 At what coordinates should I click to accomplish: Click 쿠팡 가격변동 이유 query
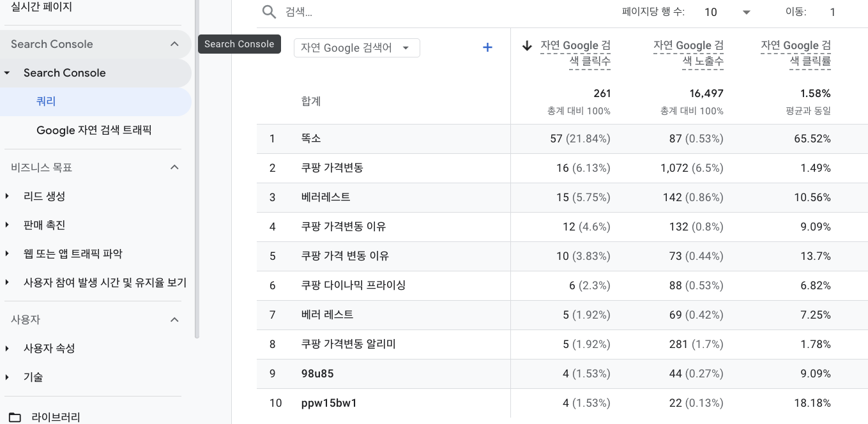[x=344, y=227]
